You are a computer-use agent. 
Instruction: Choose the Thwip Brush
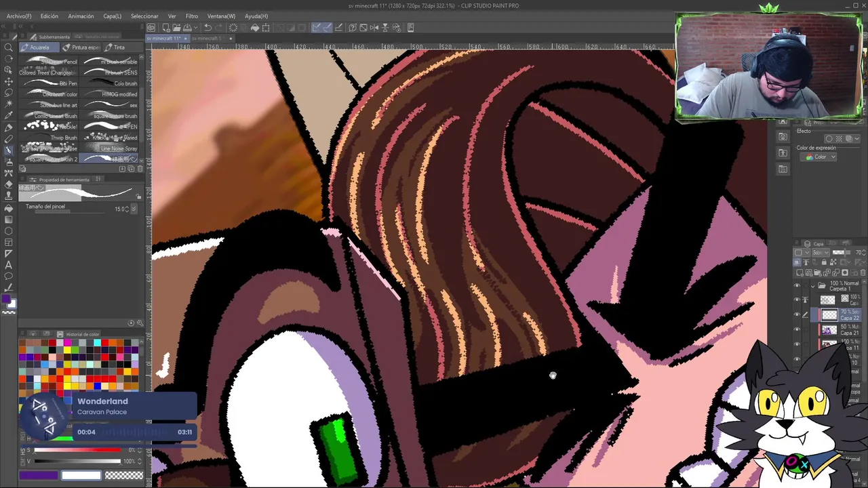click(50, 138)
